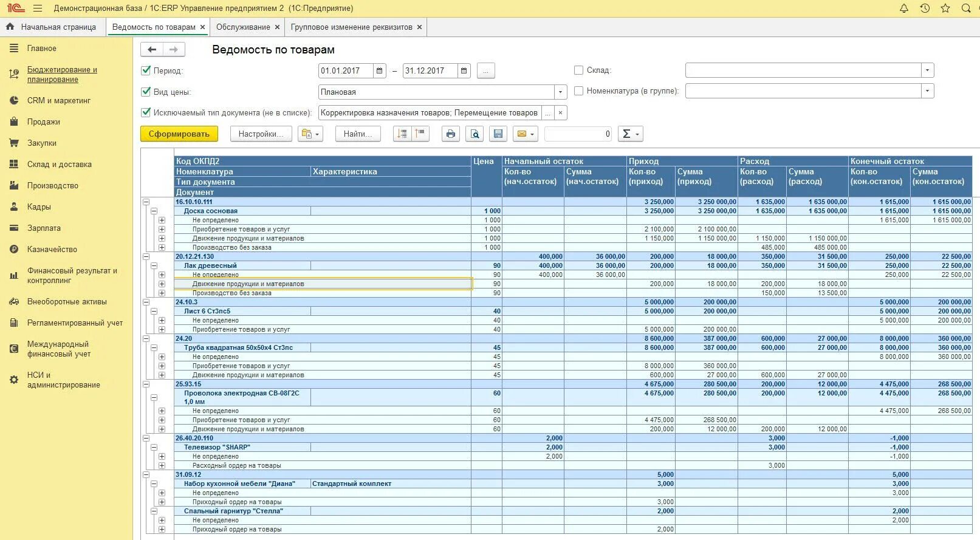Print the report
Image resolution: width=980 pixels, height=540 pixels.
[x=450, y=134]
